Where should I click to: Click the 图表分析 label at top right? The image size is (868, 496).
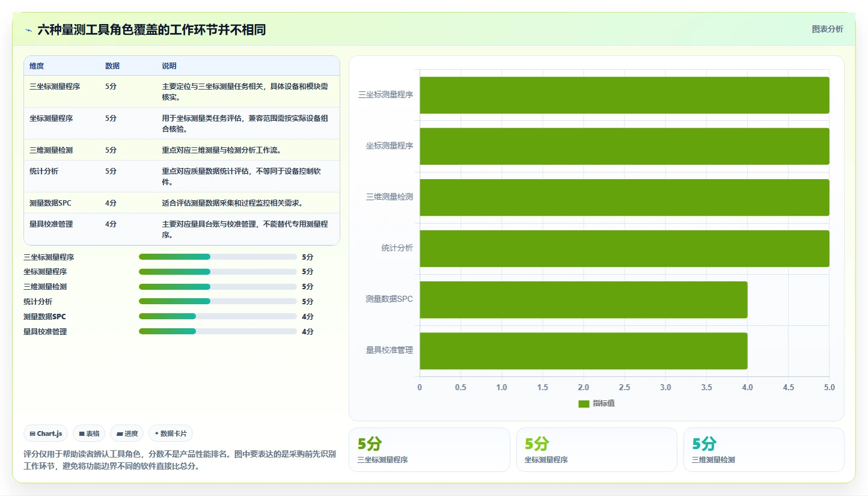827,29
